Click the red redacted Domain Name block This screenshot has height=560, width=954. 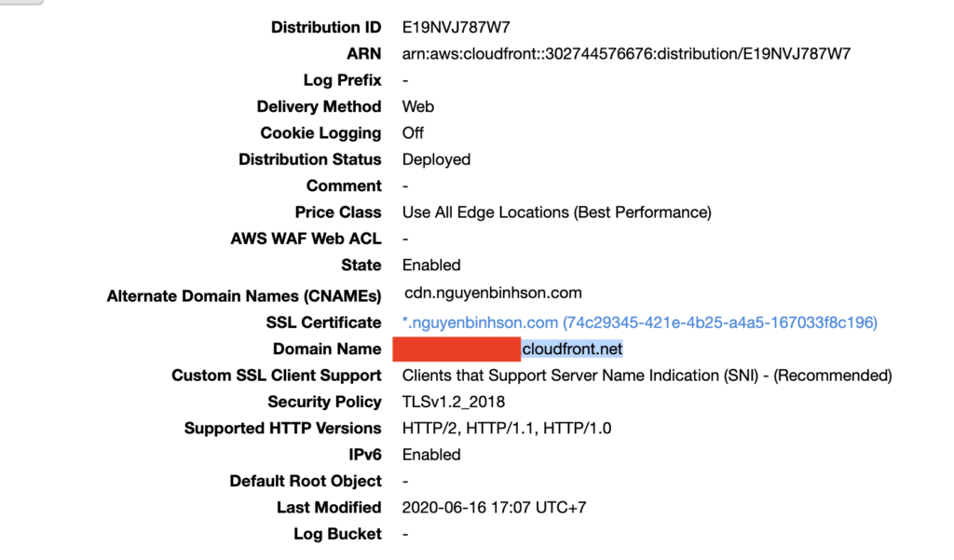coord(456,349)
